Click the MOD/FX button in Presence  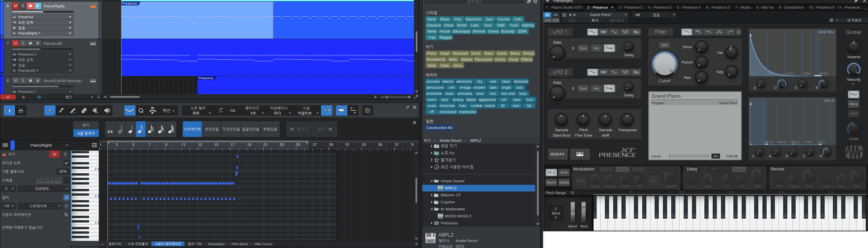coord(557,154)
